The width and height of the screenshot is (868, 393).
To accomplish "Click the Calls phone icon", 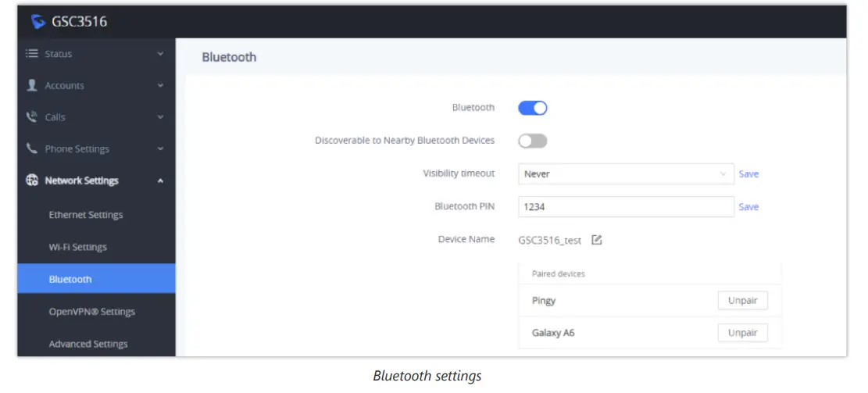I will coord(32,116).
